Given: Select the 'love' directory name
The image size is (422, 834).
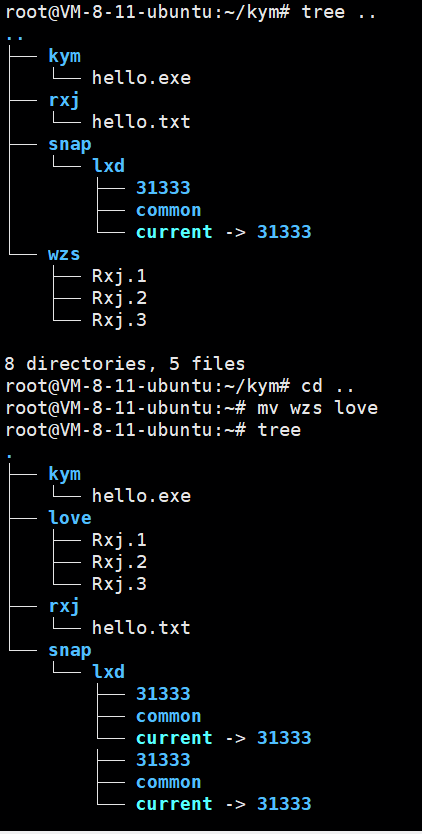Looking at the screenshot, I should pyautogui.click(x=70, y=518).
